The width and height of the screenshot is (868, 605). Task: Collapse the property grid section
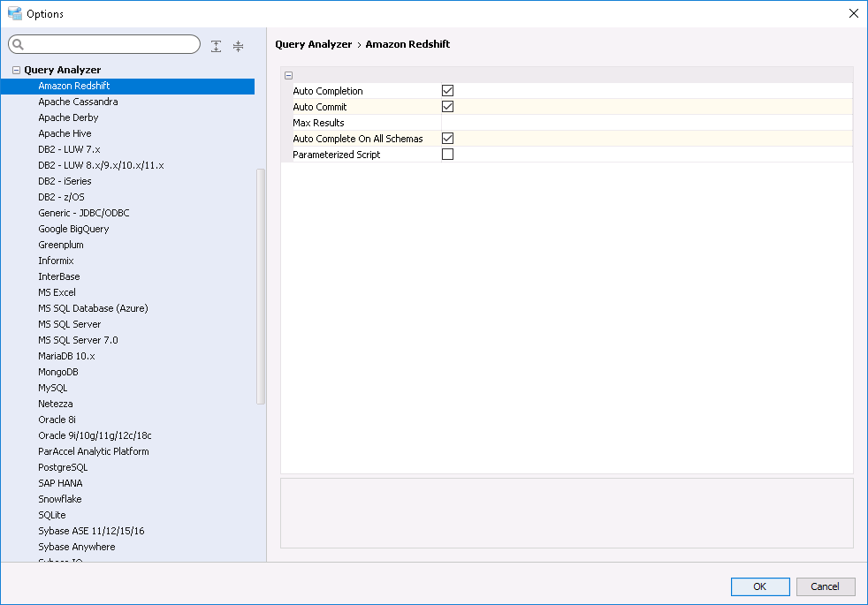289,75
